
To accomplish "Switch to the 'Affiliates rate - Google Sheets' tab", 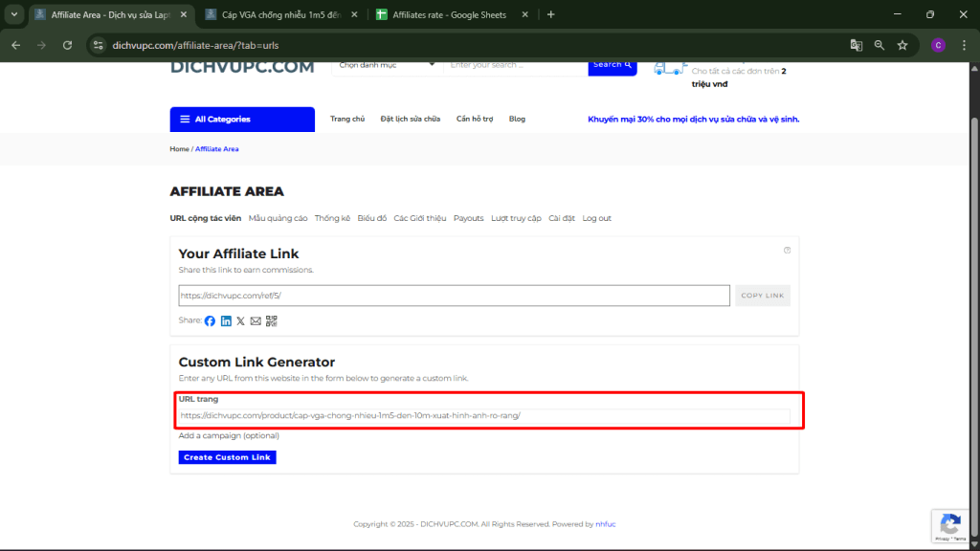I will click(x=450, y=14).
